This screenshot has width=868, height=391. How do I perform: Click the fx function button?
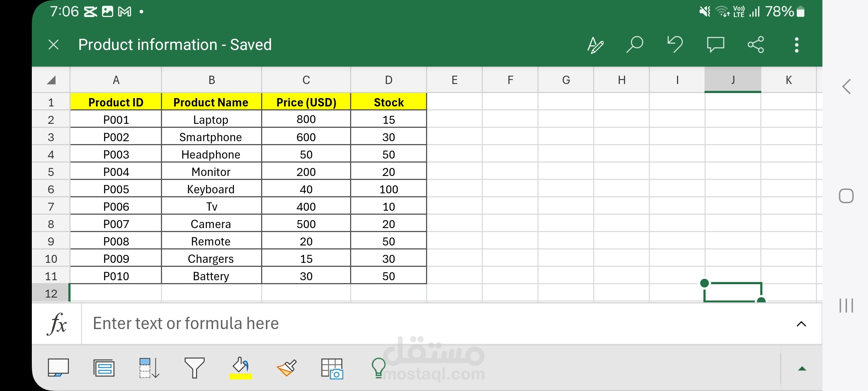(57, 324)
